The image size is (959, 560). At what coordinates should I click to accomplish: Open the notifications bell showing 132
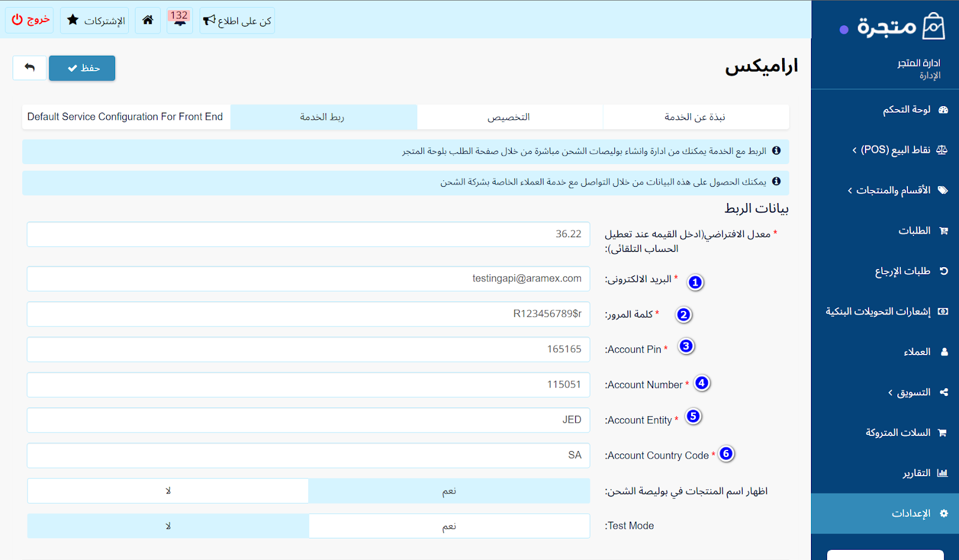(179, 20)
